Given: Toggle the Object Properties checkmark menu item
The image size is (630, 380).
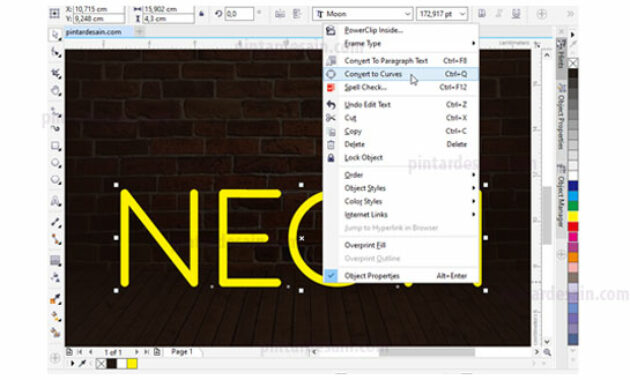Looking at the screenshot, I should coord(401,276).
